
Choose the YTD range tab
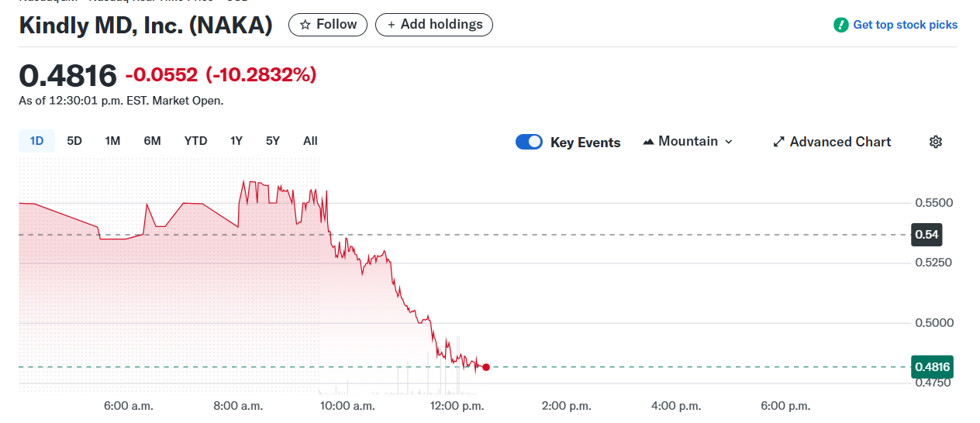(x=195, y=141)
